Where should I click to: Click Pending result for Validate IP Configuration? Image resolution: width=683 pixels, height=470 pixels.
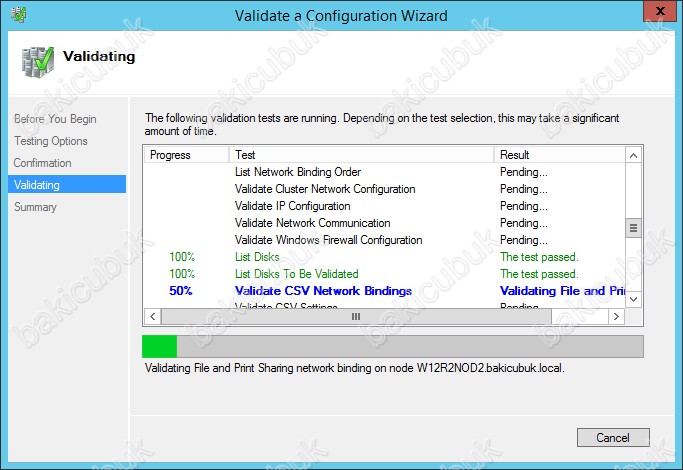[x=524, y=206]
